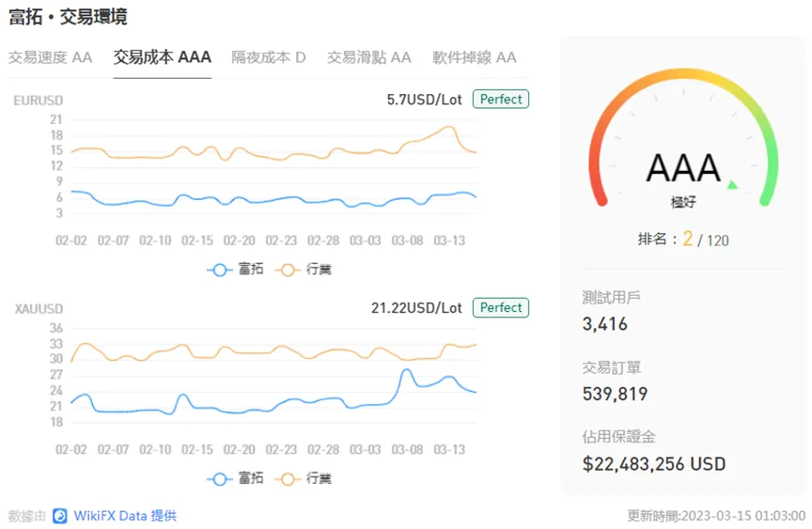
Task: Open the WikiFX Data 提供 link
Action: tap(125, 516)
